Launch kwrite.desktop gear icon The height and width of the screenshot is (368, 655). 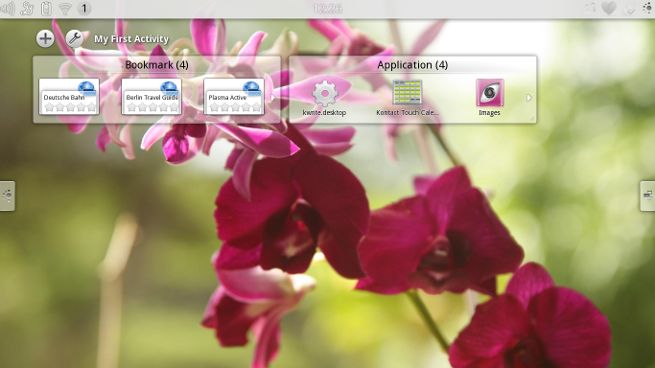point(325,94)
